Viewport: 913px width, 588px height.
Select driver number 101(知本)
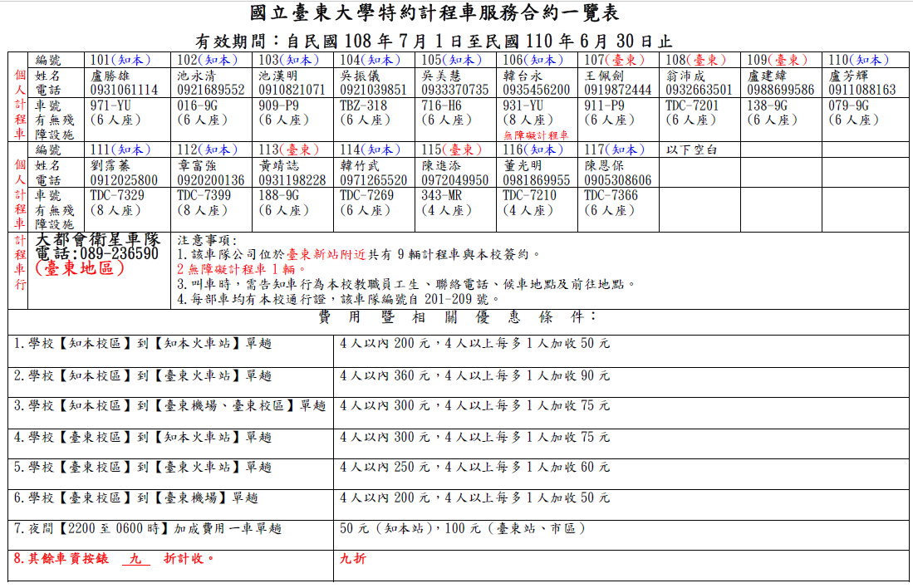point(120,60)
